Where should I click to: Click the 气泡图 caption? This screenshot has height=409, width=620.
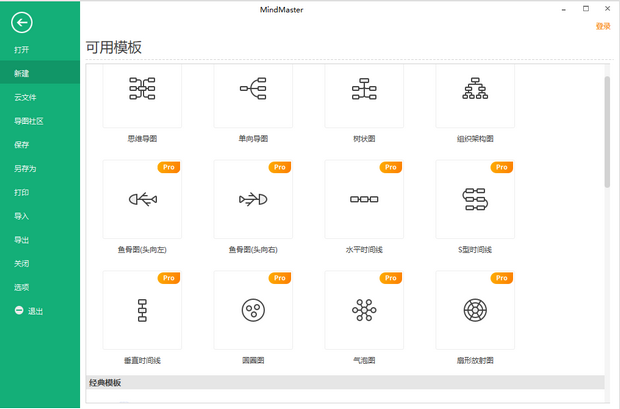[364, 360]
